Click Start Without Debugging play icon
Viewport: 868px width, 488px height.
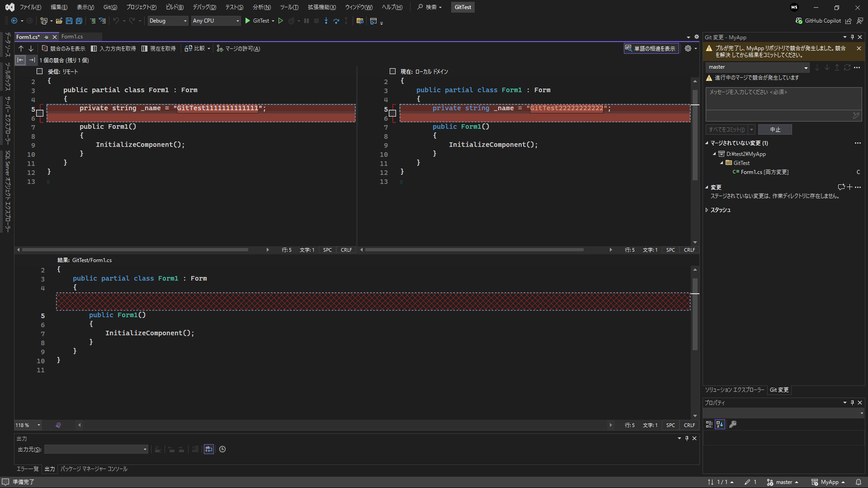(281, 21)
